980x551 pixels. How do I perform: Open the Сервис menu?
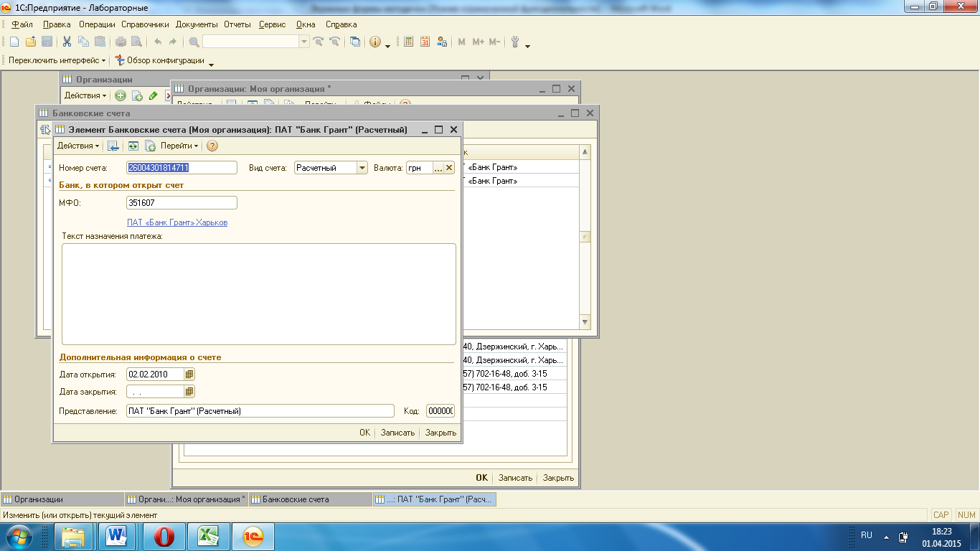click(272, 24)
